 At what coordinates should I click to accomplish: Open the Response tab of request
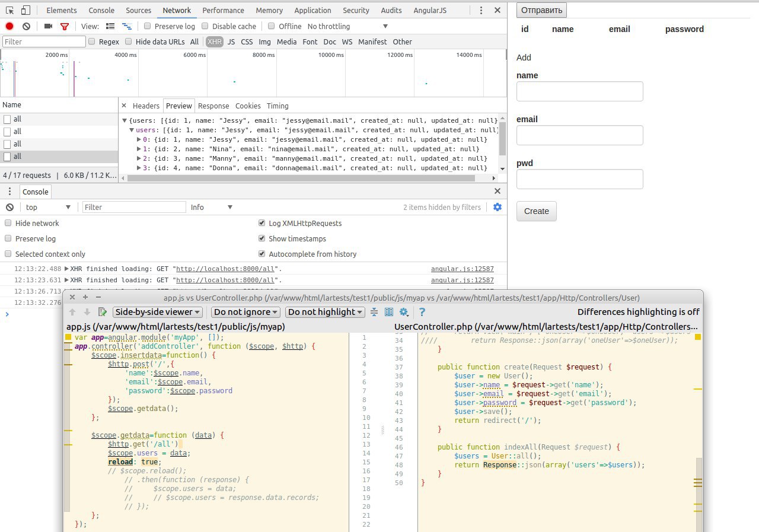point(213,106)
